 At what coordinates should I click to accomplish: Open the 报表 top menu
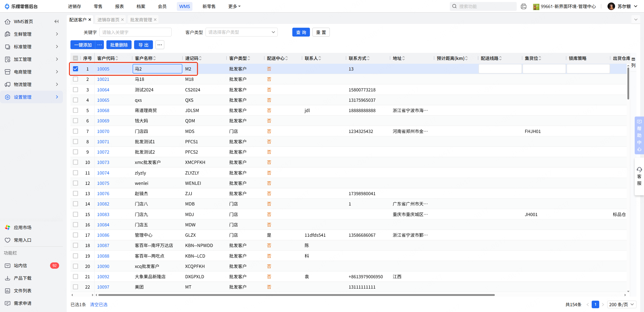[119, 6]
